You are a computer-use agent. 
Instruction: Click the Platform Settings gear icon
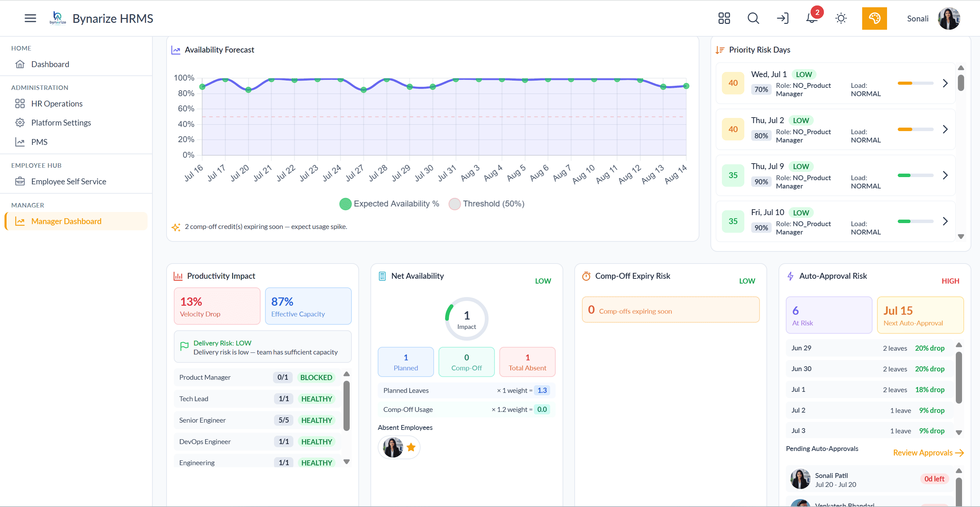click(x=20, y=122)
